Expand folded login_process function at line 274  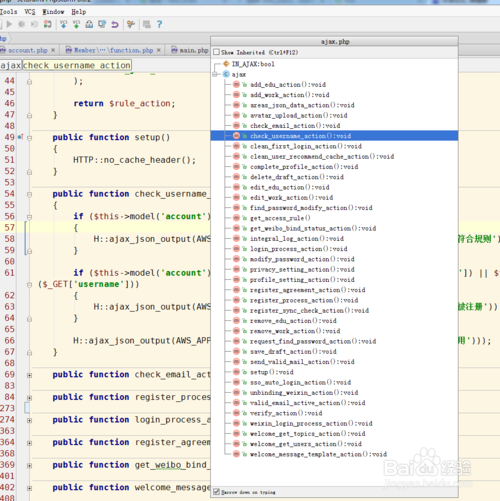[x=29, y=420]
